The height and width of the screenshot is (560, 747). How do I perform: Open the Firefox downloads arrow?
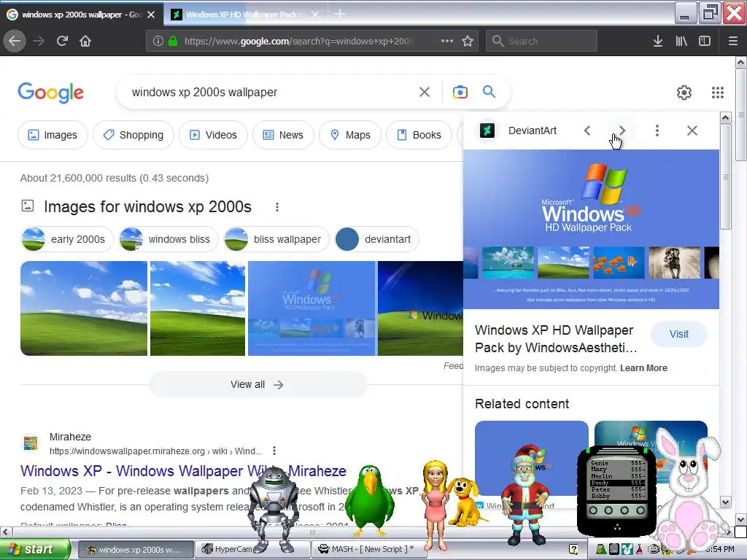click(658, 41)
